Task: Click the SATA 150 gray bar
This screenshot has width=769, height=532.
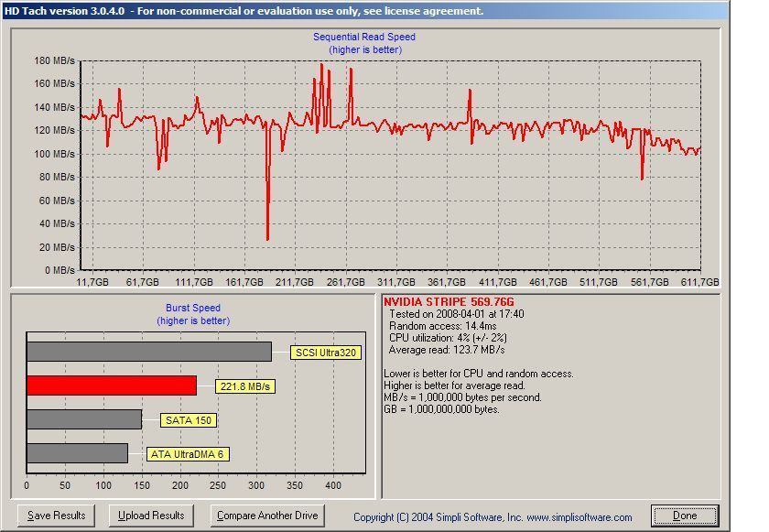Action: coord(84,419)
